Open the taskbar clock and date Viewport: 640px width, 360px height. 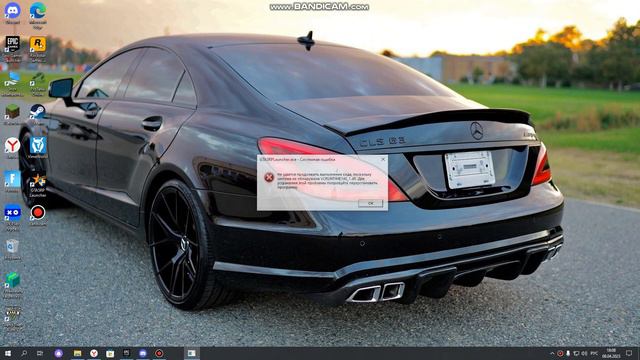pos(611,353)
